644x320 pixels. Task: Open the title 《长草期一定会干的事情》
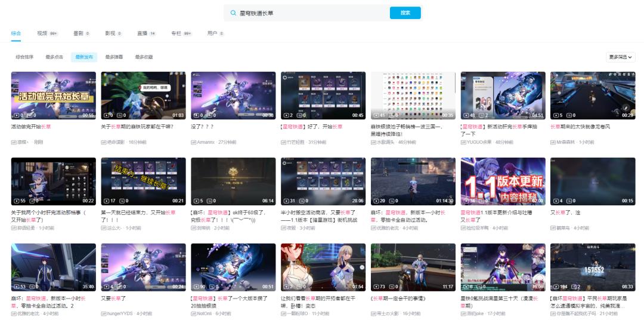[398, 299]
